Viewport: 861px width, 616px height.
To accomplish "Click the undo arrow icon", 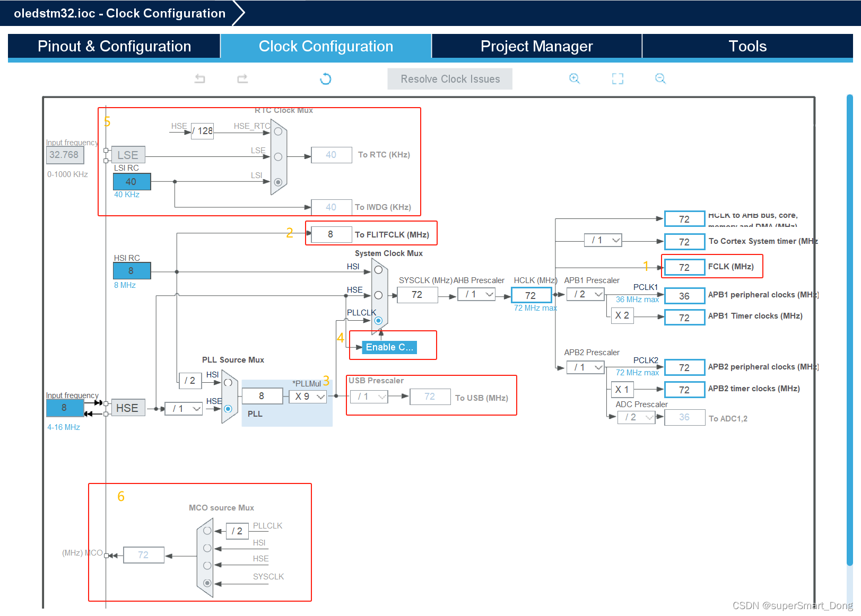I will point(199,79).
